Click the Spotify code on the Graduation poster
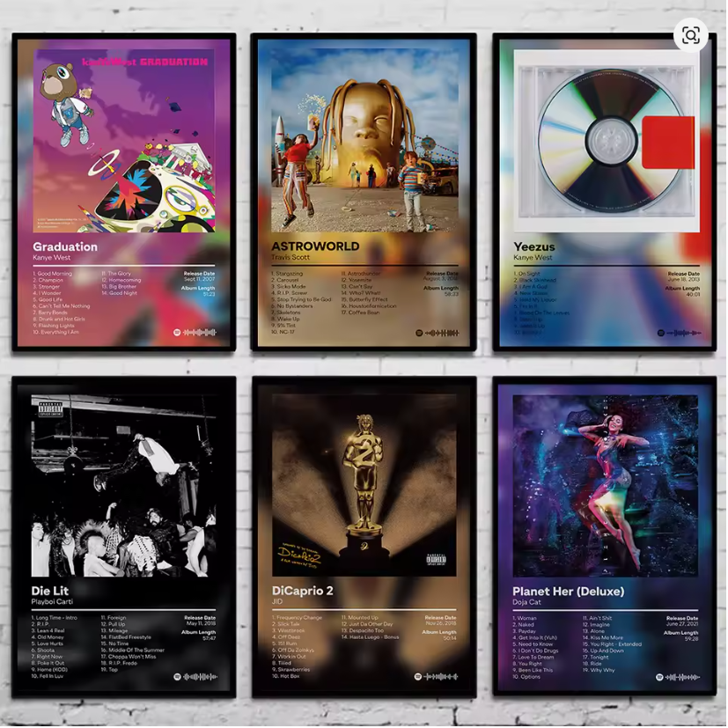Image resolution: width=728 pixels, height=728 pixels. coord(195,333)
